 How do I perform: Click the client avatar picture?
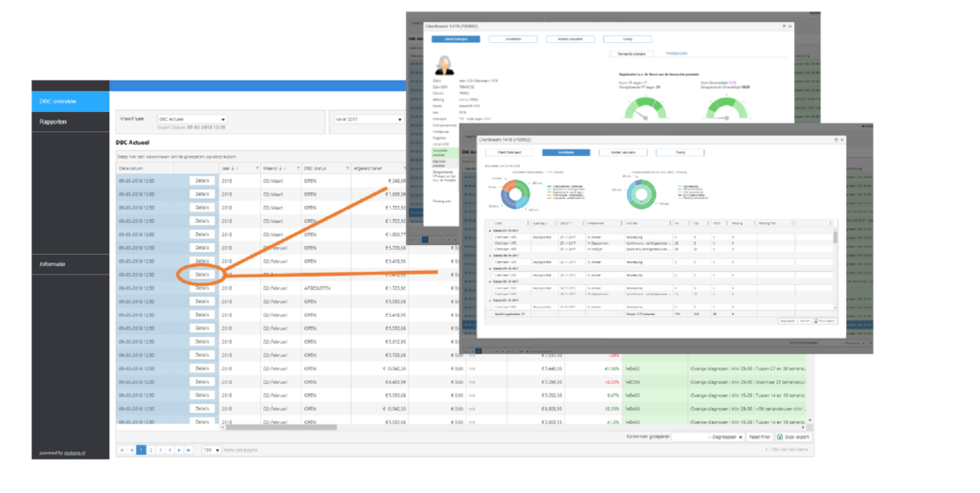[445, 65]
